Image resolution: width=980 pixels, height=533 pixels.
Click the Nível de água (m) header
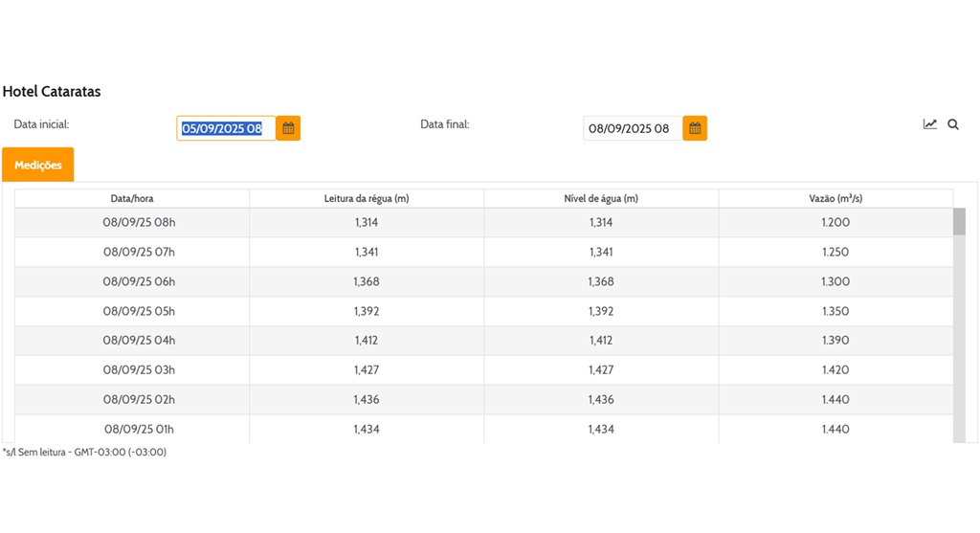pyautogui.click(x=601, y=199)
